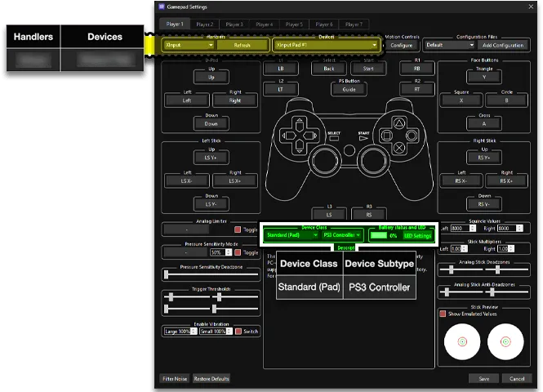Click the Analog Limiter mapping button
The height and width of the screenshot is (392, 543).
coord(186,229)
